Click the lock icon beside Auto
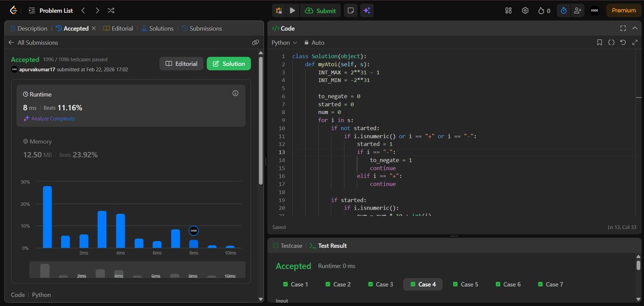The width and height of the screenshot is (644, 306). 306,42
